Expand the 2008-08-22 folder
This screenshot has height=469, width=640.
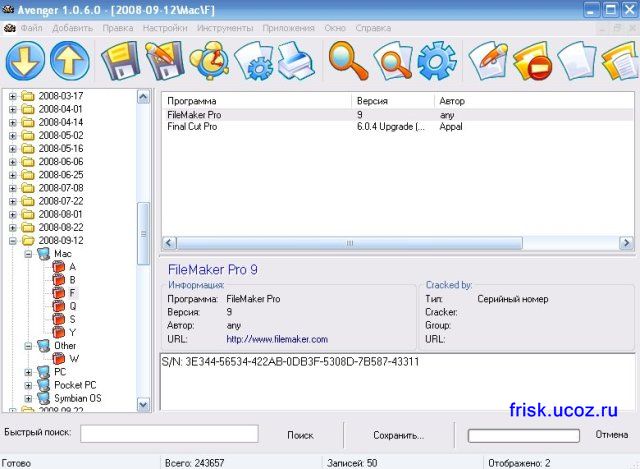[13, 227]
